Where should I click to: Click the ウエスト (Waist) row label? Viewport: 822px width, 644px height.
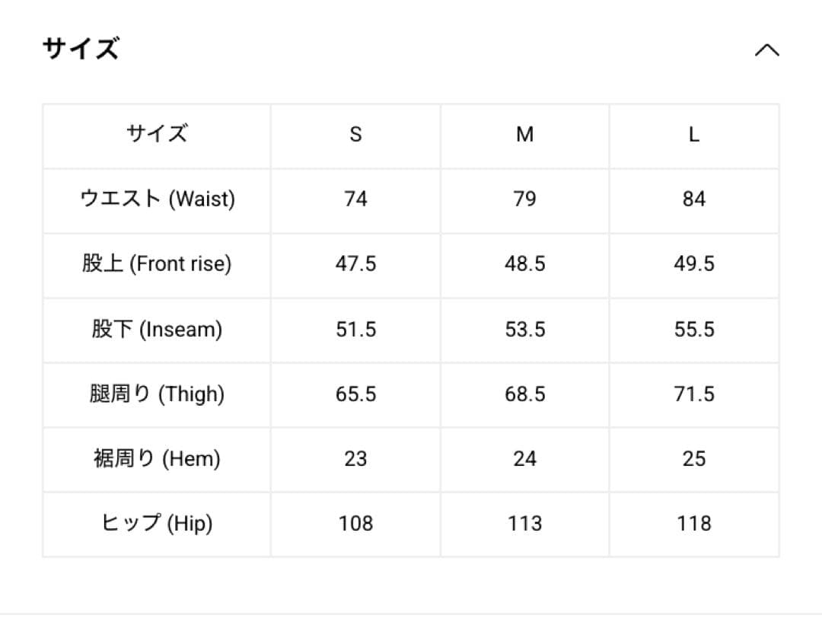point(158,199)
